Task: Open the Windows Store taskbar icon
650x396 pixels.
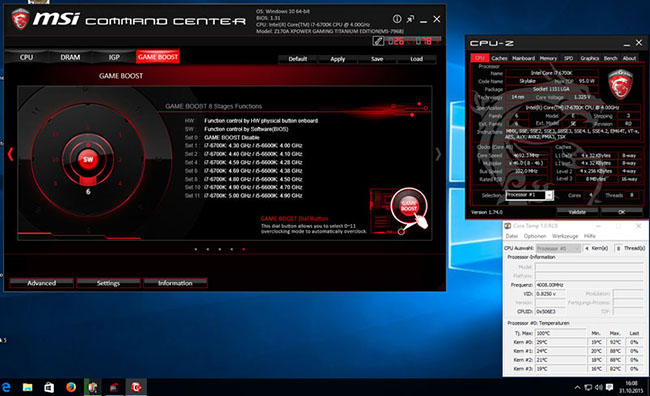Action: tap(49, 387)
